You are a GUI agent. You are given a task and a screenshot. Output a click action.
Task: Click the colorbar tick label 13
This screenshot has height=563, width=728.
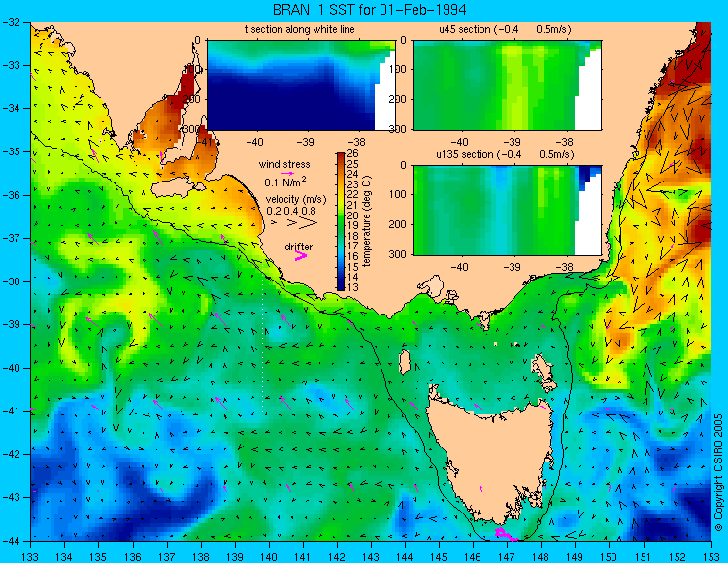[353, 287]
